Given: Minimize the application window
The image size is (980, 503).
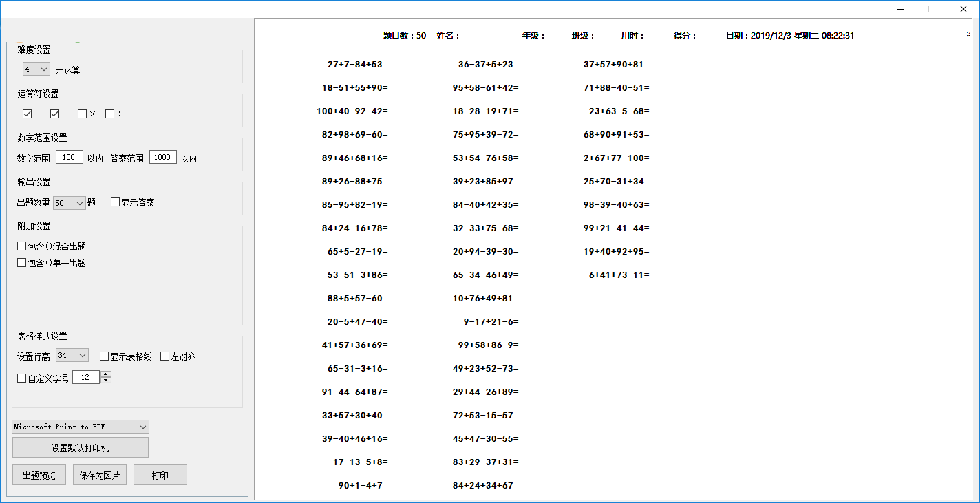Looking at the screenshot, I should (900, 9).
